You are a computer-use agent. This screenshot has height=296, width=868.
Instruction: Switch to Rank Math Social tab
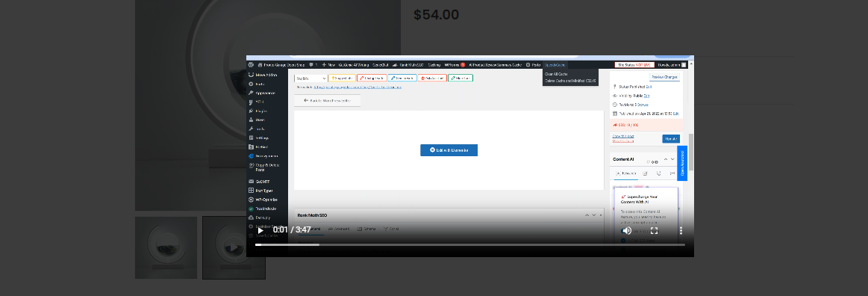391,229
